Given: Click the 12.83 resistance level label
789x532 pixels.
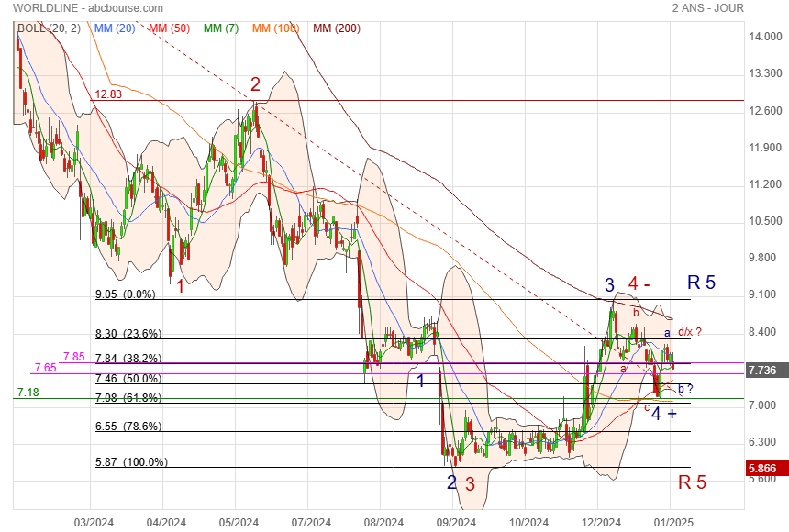Looking at the screenshot, I should (108, 94).
